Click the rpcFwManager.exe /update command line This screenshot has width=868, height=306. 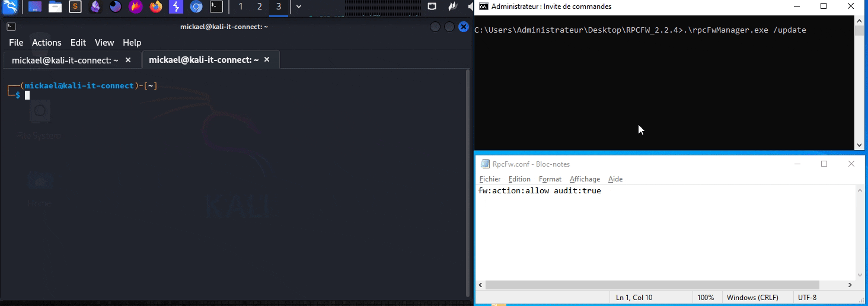click(x=640, y=30)
